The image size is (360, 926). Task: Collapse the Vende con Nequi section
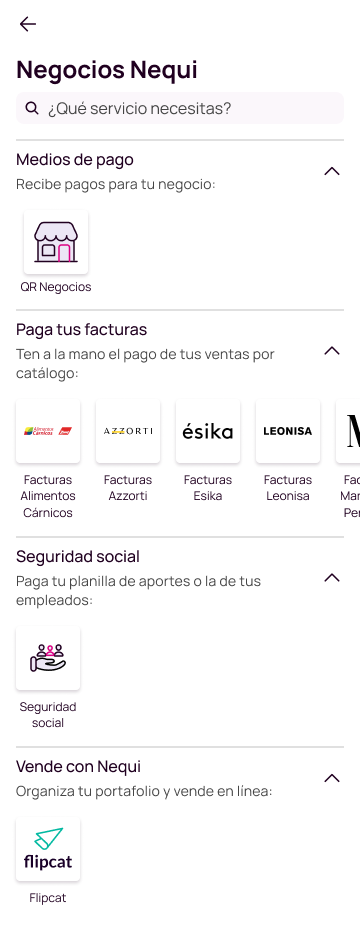pyautogui.click(x=332, y=778)
